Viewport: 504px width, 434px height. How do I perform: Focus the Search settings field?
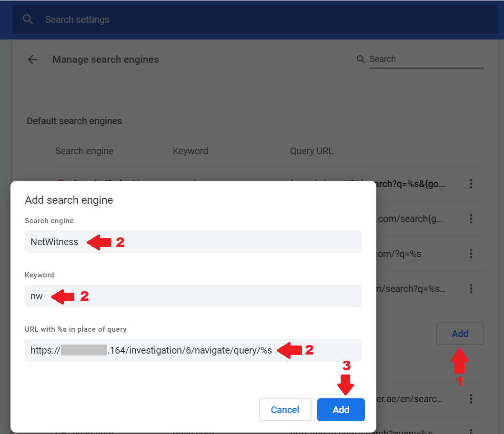point(255,20)
